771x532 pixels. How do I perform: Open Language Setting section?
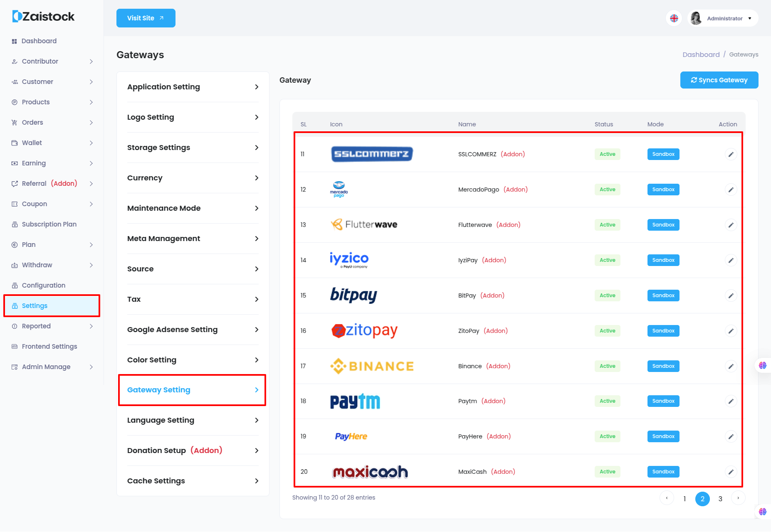pyautogui.click(x=193, y=420)
